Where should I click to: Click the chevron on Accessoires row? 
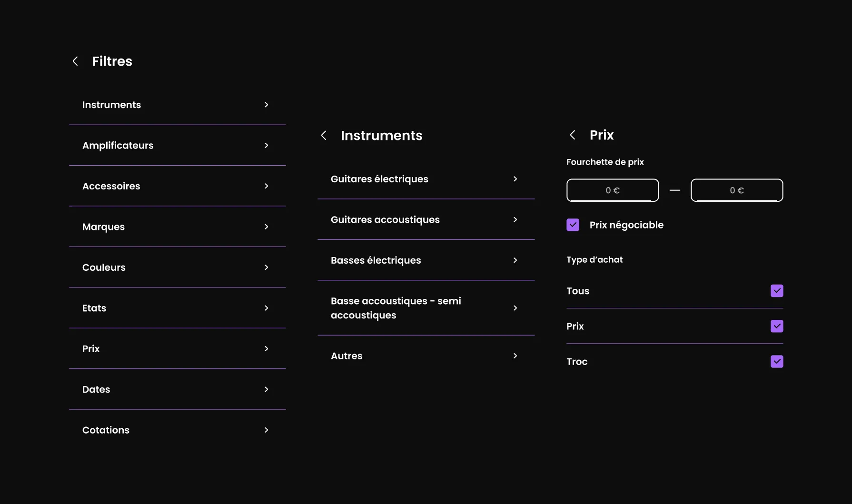267,186
